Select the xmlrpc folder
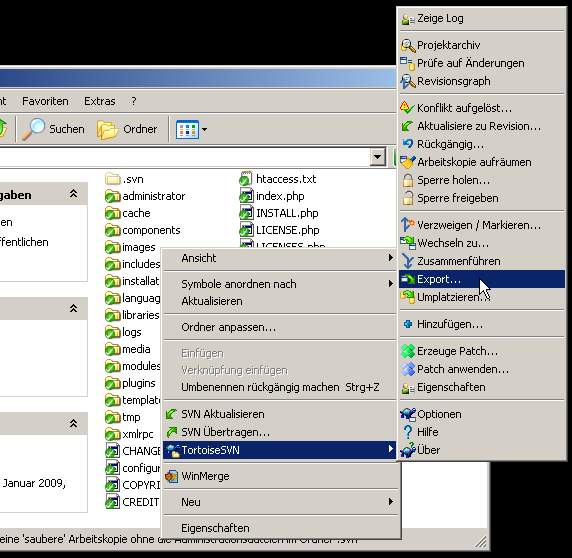 [x=129, y=434]
